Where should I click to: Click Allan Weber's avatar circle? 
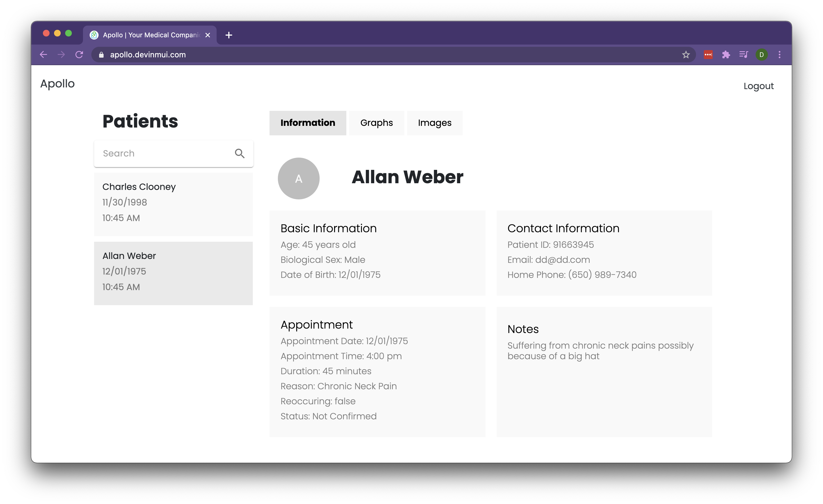299,178
